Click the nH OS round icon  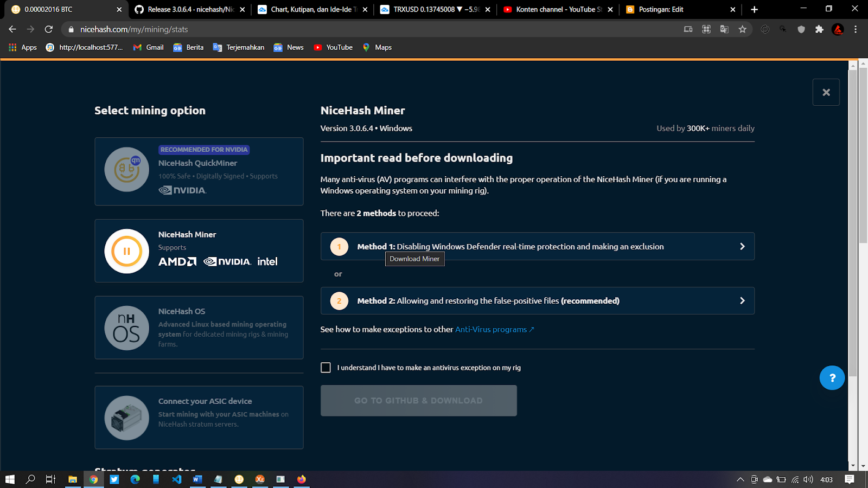click(126, 328)
